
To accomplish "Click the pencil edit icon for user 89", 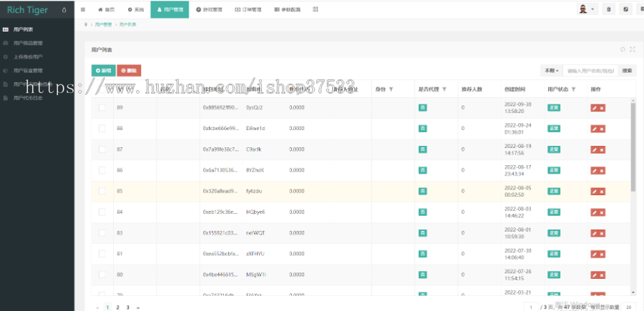I will (x=595, y=108).
